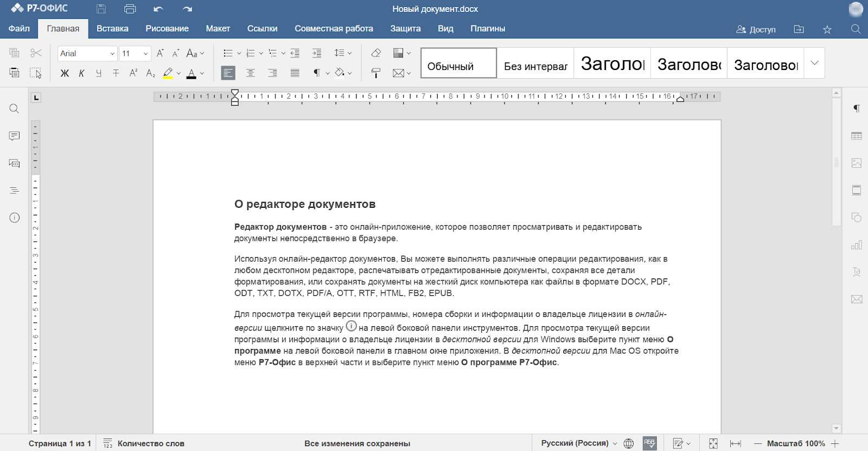The width and height of the screenshot is (868, 451).
Task: Cut the selection with the scissors icon
Action: click(36, 53)
